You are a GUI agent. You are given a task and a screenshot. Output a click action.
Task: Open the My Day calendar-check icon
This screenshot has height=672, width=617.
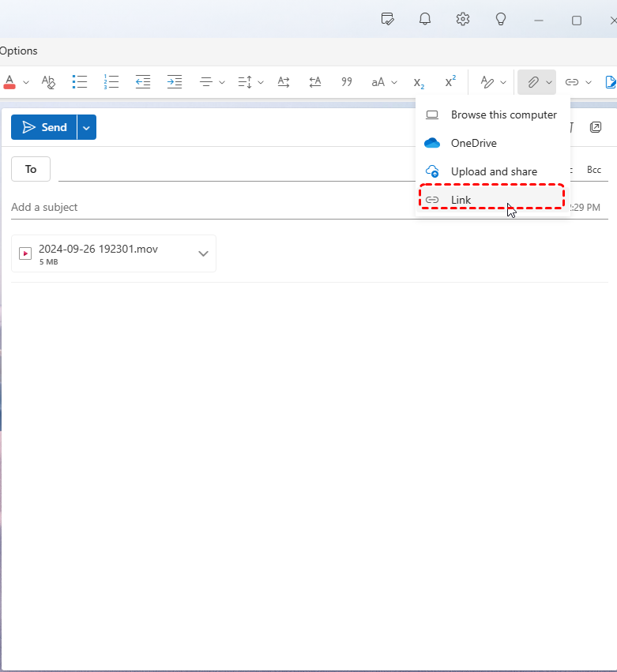pos(387,19)
